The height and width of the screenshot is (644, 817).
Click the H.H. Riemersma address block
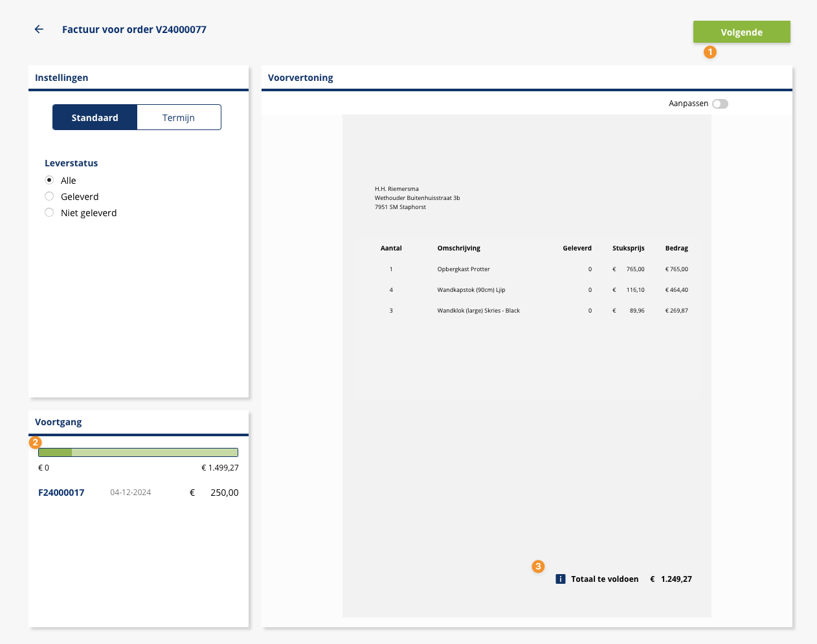coord(417,198)
